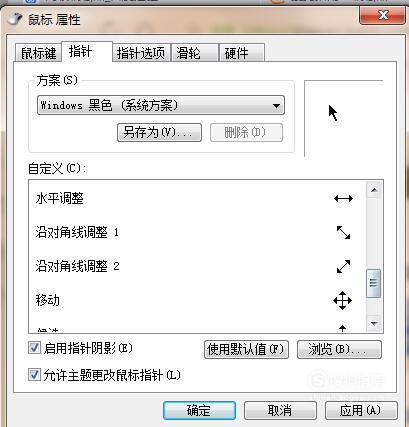409x427 pixels.
Task: Click the 浏览 button
Action: click(x=339, y=349)
